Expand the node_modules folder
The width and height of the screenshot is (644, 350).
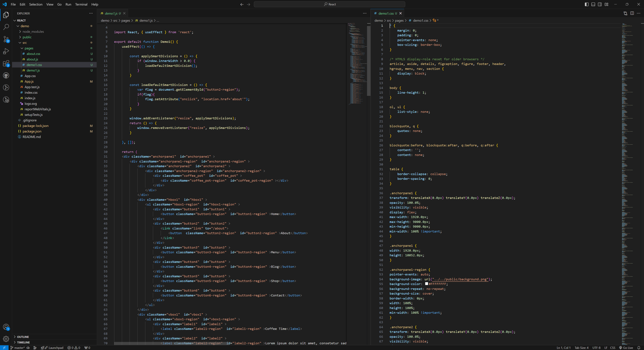tap(33, 32)
